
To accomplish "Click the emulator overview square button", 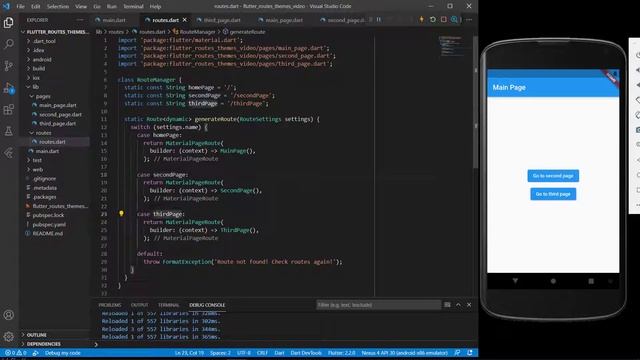I will [x=591, y=281].
